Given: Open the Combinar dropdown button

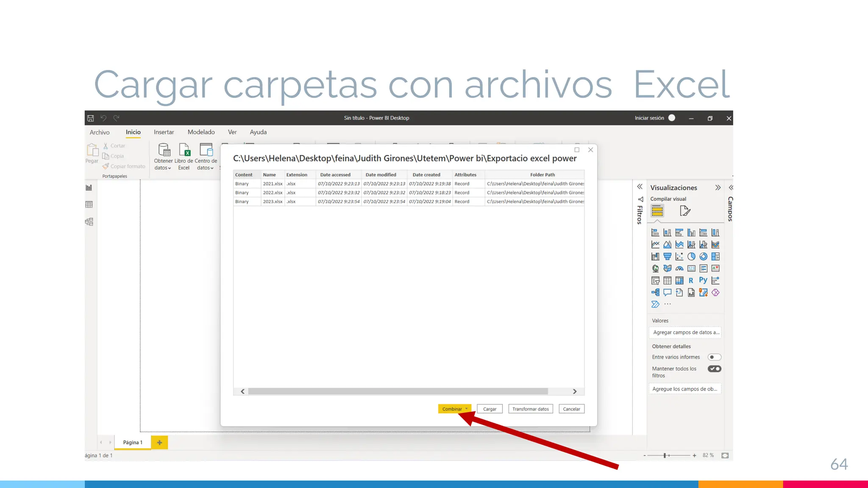Looking at the screenshot, I should tap(454, 409).
